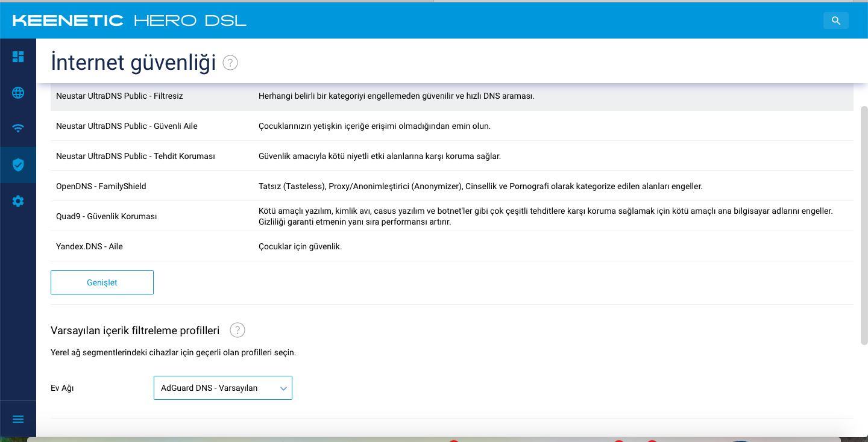Click description 'Güvenlik amacıyla kötü niyetli etki alanlarına'
868x442 pixels.
click(380, 156)
